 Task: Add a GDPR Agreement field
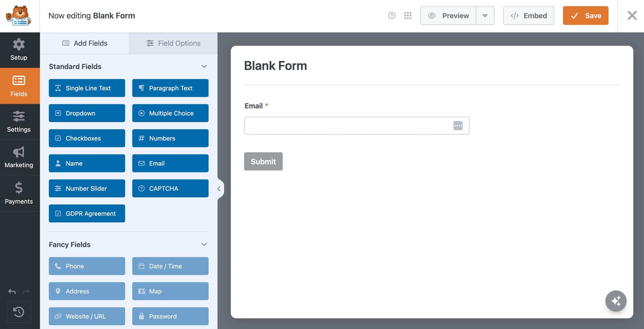coord(87,214)
